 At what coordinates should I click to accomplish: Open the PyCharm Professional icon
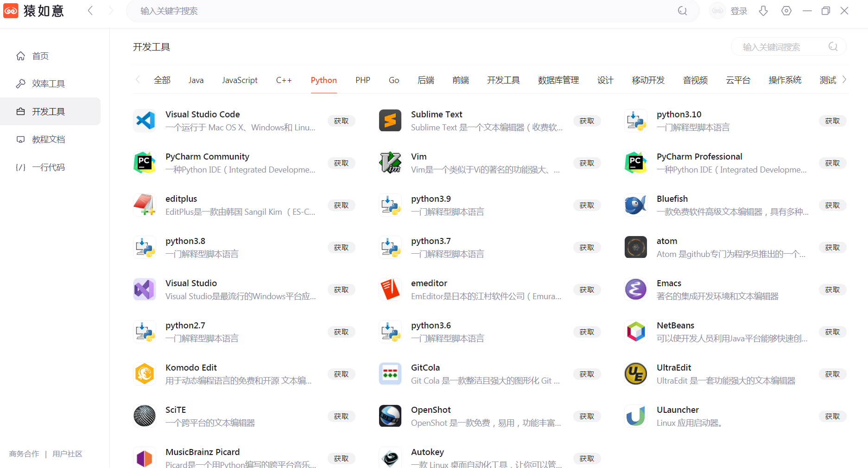(x=636, y=163)
